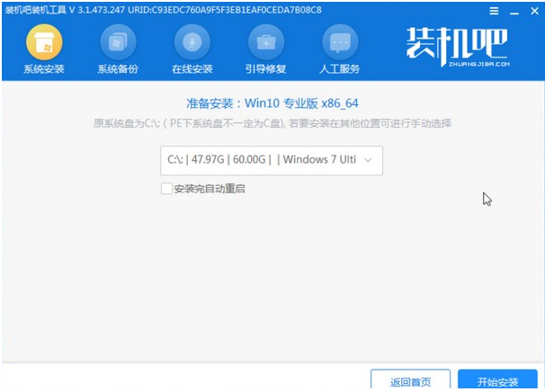The image size is (545, 392).
Task: Switch to the 在线安装 tab label
Action: pyautogui.click(x=192, y=69)
